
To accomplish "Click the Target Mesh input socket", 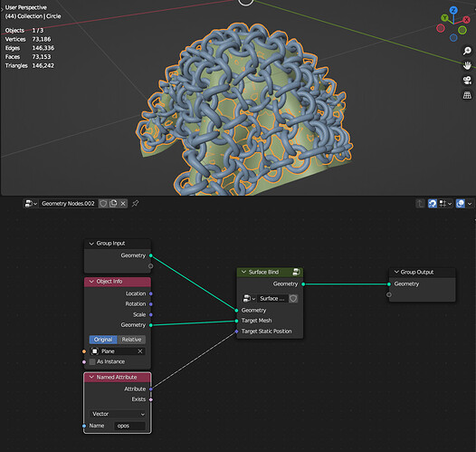I will [236, 321].
